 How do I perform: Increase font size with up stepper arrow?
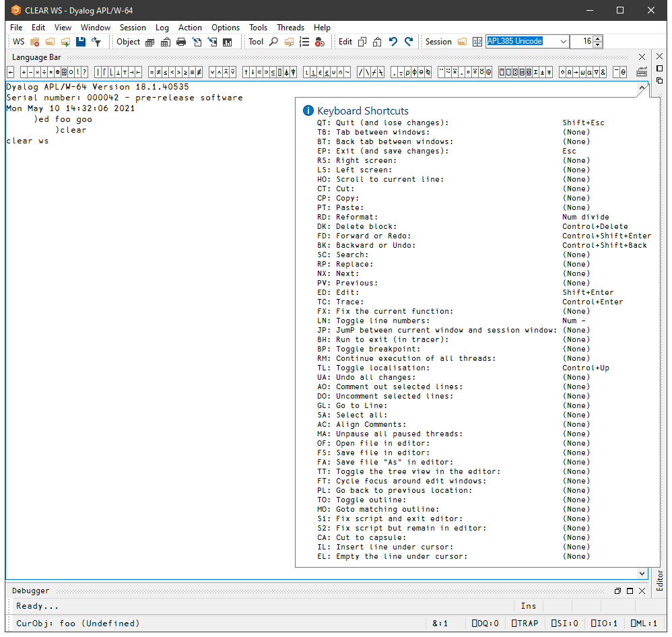[597, 38]
